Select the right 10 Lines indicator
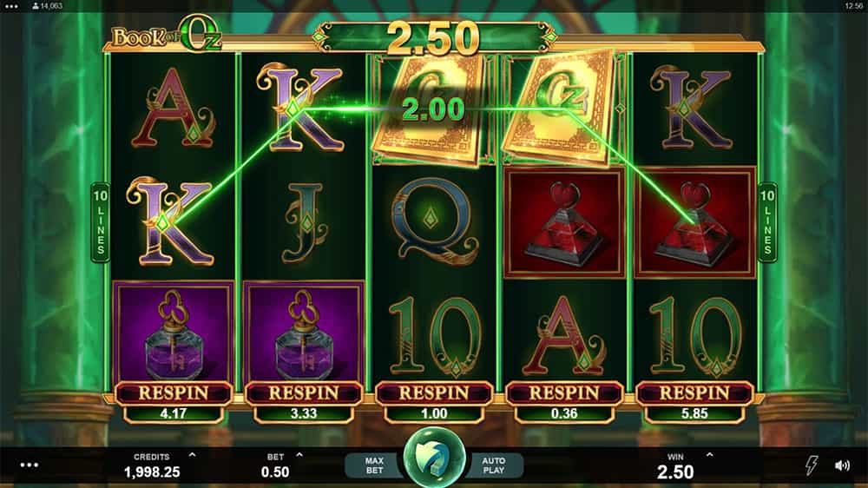868x488 pixels. [x=767, y=222]
